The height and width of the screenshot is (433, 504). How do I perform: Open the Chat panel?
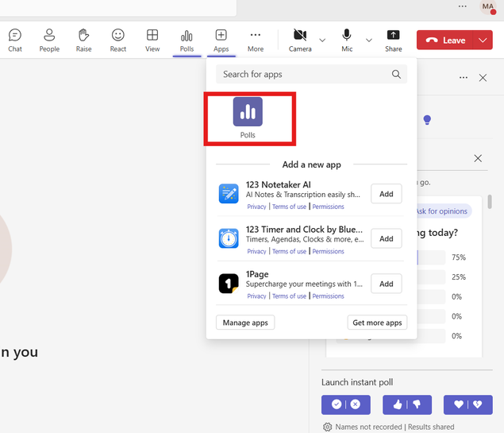[x=15, y=41]
